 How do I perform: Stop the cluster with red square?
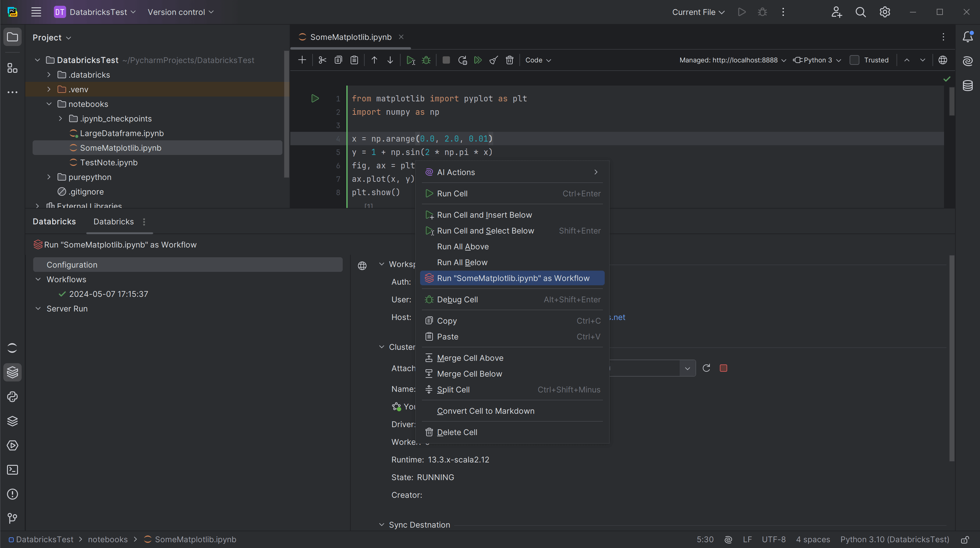pos(724,368)
